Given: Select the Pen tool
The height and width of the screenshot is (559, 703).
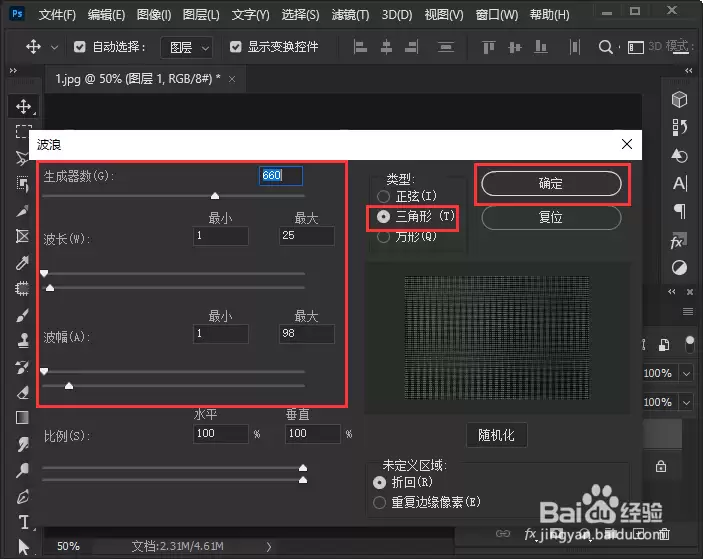Looking at the screenshot, I should point(22,496).
